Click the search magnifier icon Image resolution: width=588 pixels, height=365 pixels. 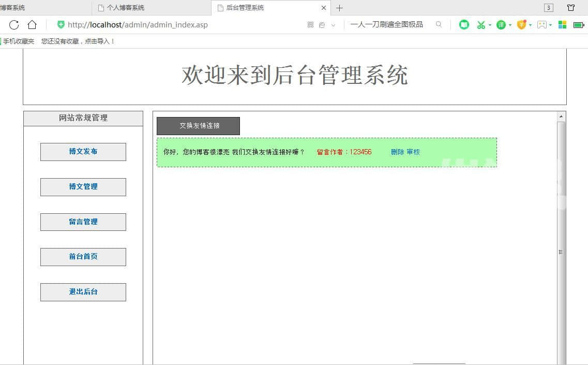point(439,24)
